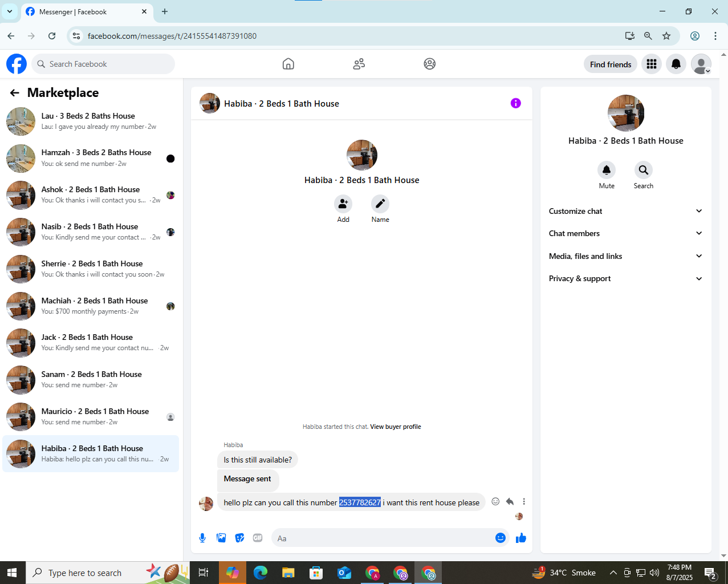
Task: Open Ashok 2 Beds 1 Bath House chat
Action: point(91,195)
